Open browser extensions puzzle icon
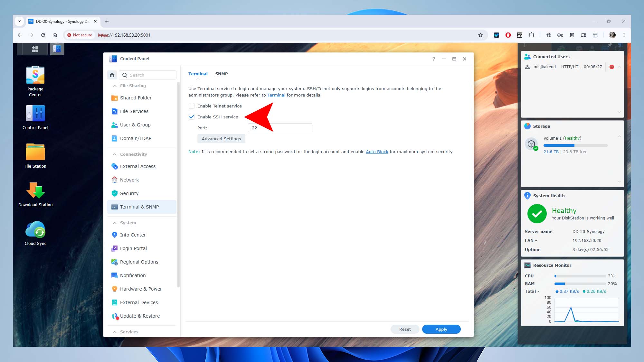 tap(531, 35)
